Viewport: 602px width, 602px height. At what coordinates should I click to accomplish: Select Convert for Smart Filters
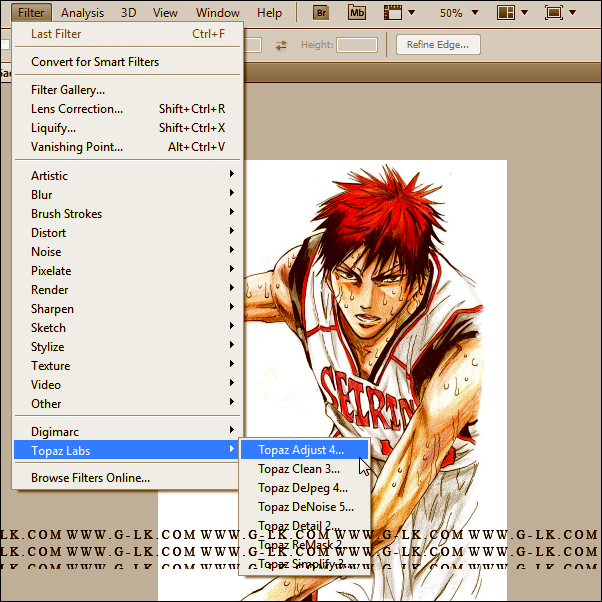pos(127,62)
